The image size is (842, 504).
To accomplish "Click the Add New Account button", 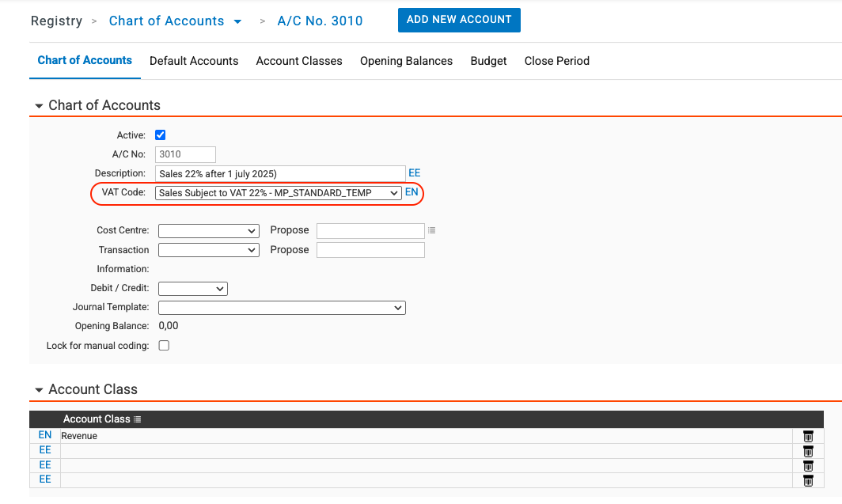I will point(459,20).
